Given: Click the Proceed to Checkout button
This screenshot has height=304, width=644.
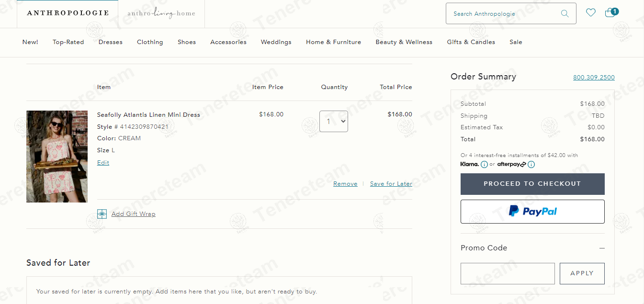Looking at the screenshot, I should coord(532,184).
